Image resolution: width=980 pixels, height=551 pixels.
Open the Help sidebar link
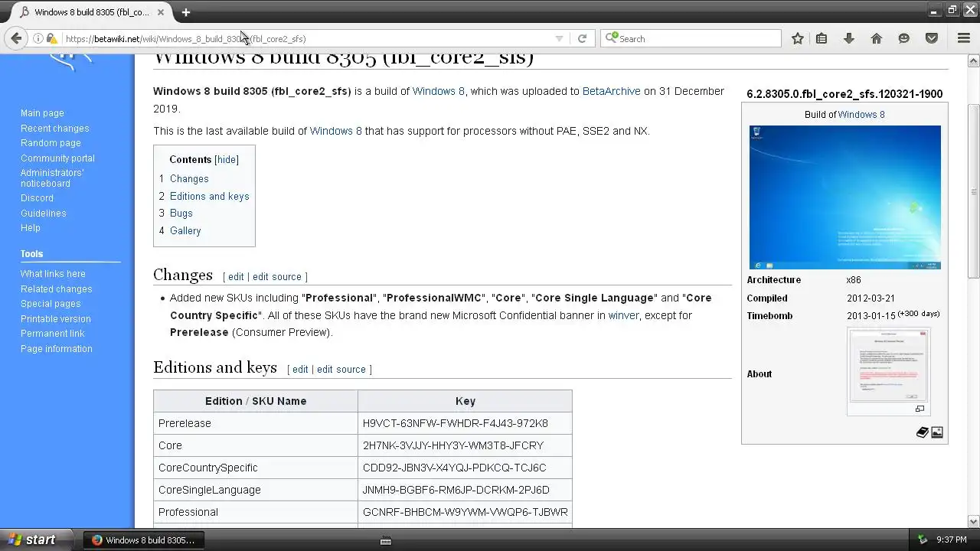[x=31, y=228]
